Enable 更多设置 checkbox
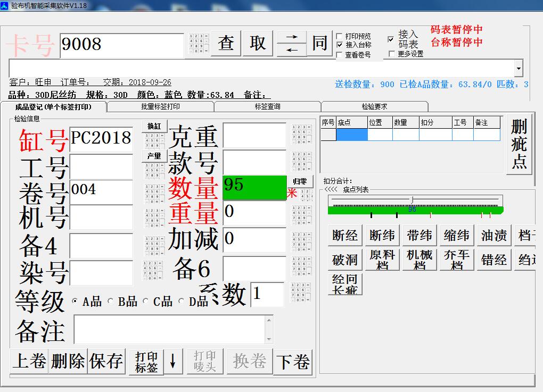 click(x=392, y=54)
